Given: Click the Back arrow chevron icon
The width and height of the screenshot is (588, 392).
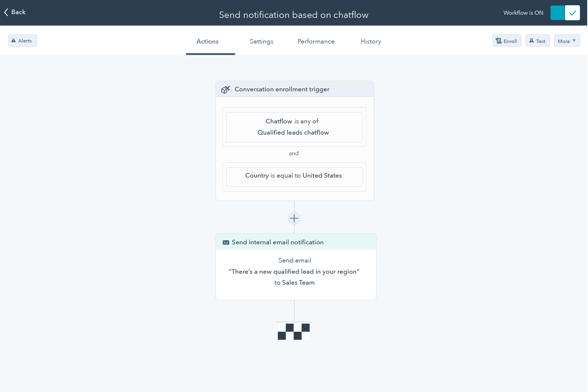Looking at the screenshot, I should pos(6,12).
